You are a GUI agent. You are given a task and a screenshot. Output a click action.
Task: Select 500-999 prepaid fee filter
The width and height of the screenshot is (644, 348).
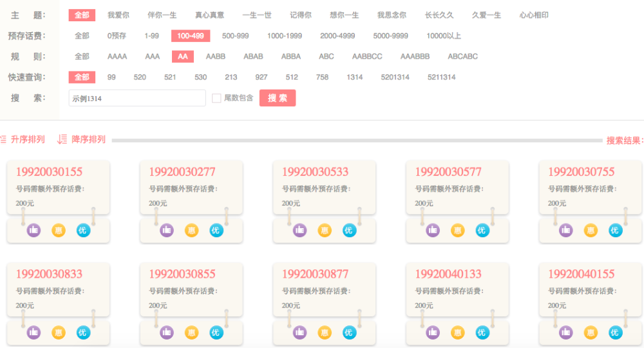tap(235, 36)
